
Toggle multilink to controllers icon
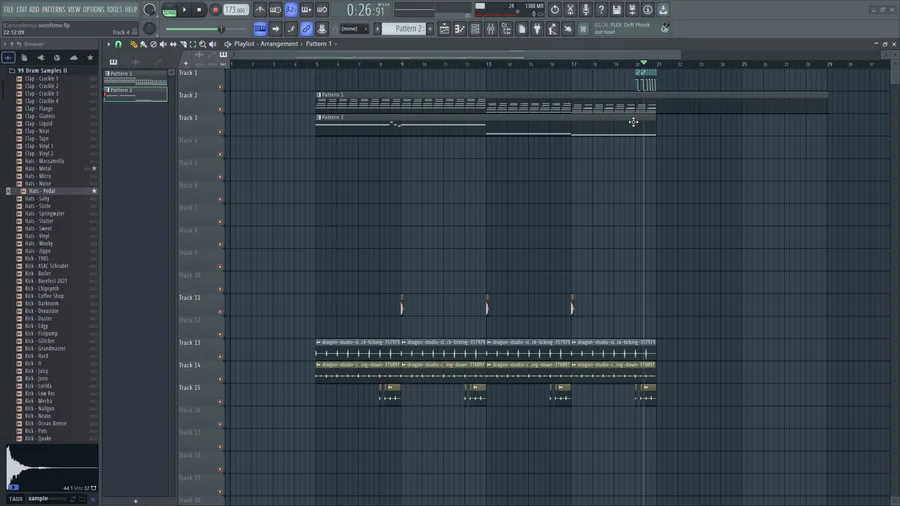307,29
